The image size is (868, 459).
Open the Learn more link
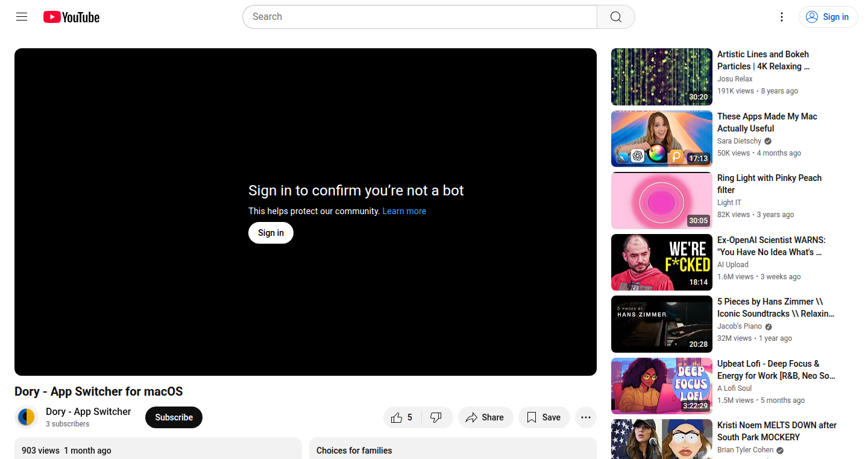[404, 211]
